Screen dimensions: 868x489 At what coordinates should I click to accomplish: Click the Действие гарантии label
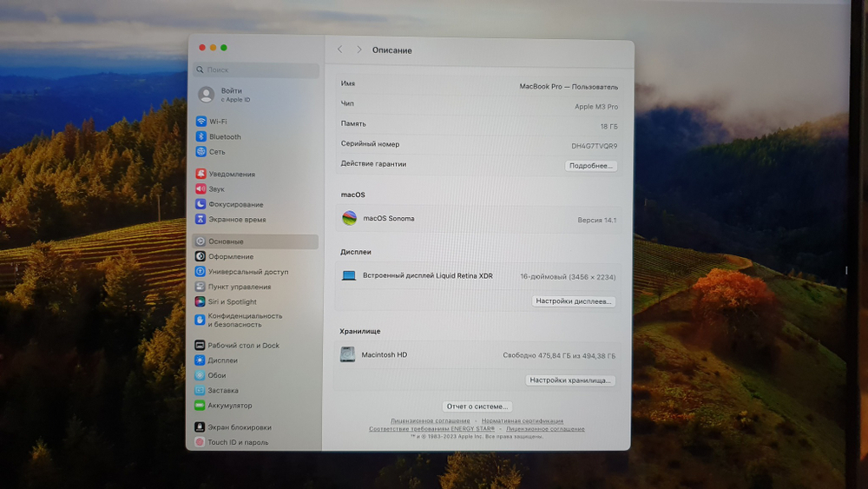tap(373, 164)
